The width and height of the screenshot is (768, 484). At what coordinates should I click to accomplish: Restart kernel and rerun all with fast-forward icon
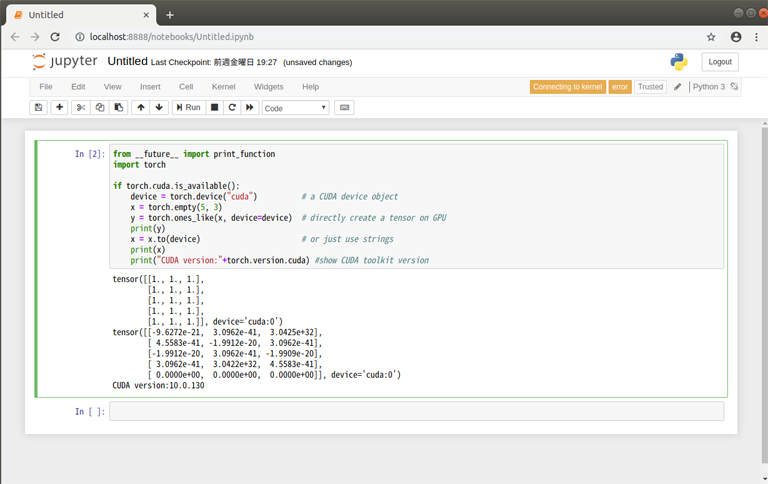(250, 107)
